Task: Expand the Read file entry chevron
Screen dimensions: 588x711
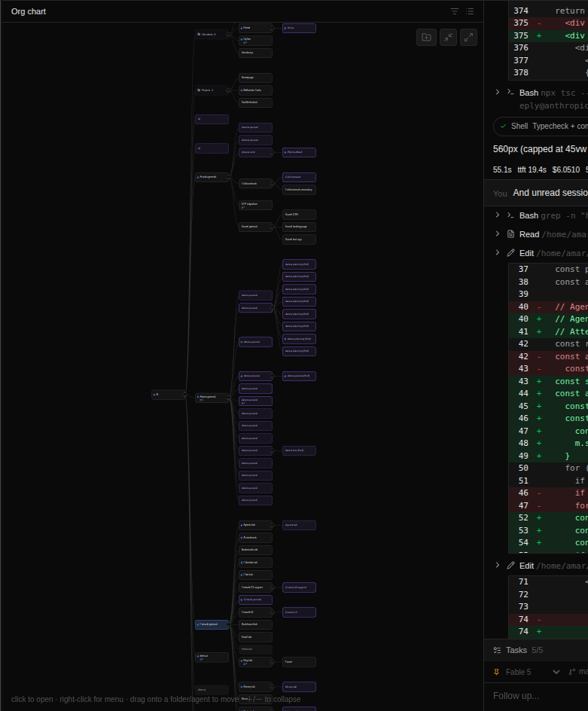Action: [498, 234]
